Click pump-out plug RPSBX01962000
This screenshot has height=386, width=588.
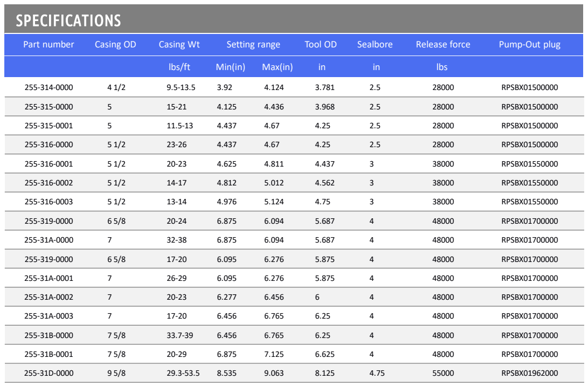pyautogui.click(x=529, y=373)
